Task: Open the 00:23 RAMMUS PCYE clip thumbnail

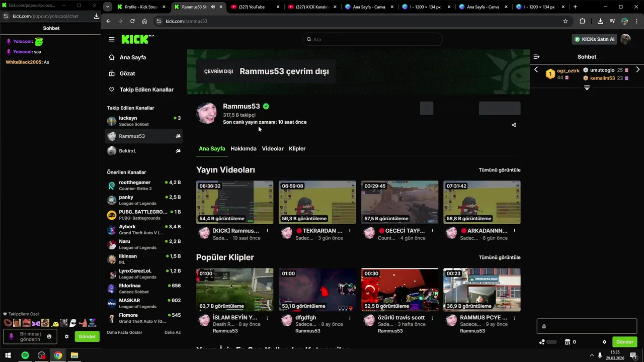Action: (x=482, y=290)
